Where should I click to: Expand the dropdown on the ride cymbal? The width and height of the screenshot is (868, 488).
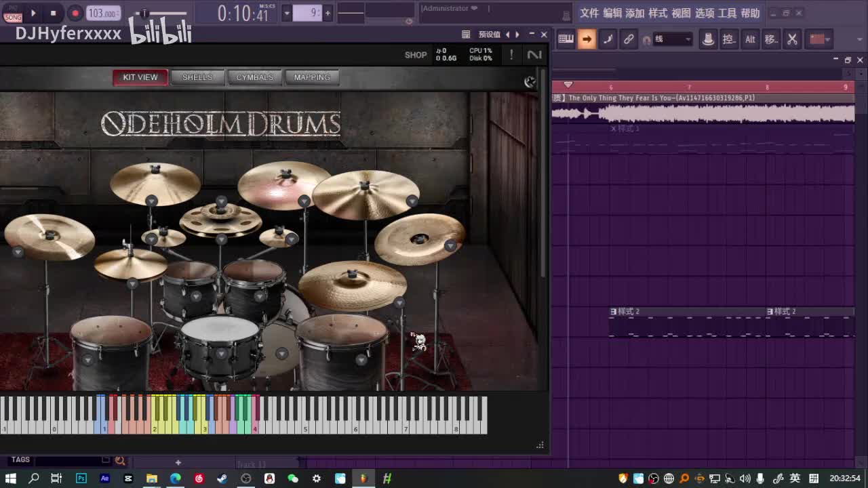[x=399, y=303]
